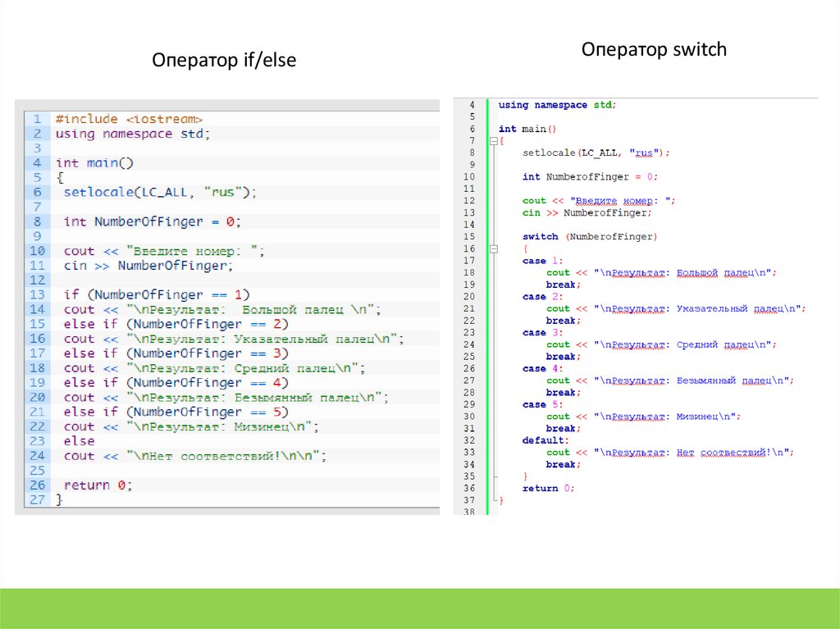Screen dimensions: 840x629
Task: Click the cout 'Безымянный палец' line 27 in switch code
Action: point(670,381)
